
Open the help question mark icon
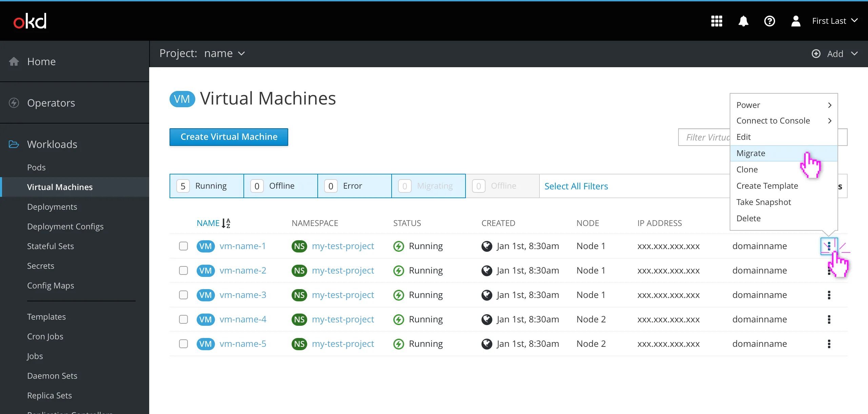click(769, 21)
